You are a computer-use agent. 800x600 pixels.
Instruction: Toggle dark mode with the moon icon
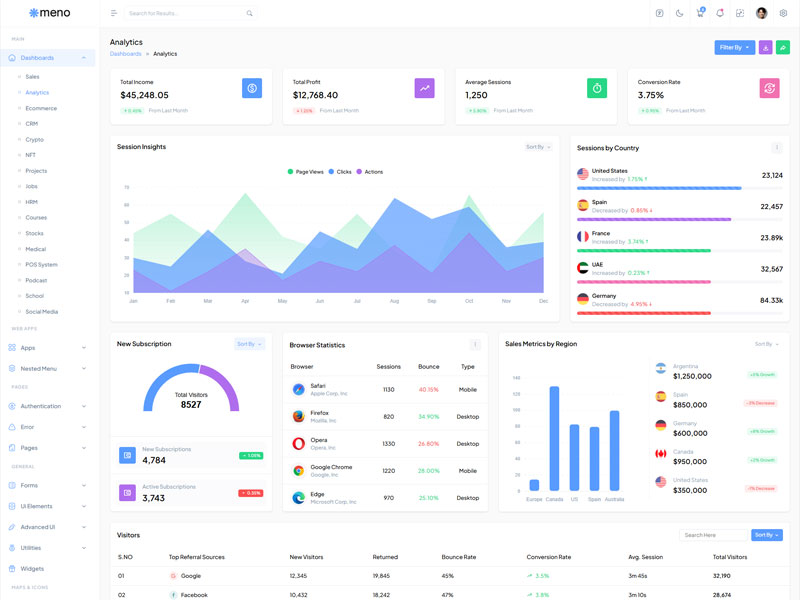[680, 13]
